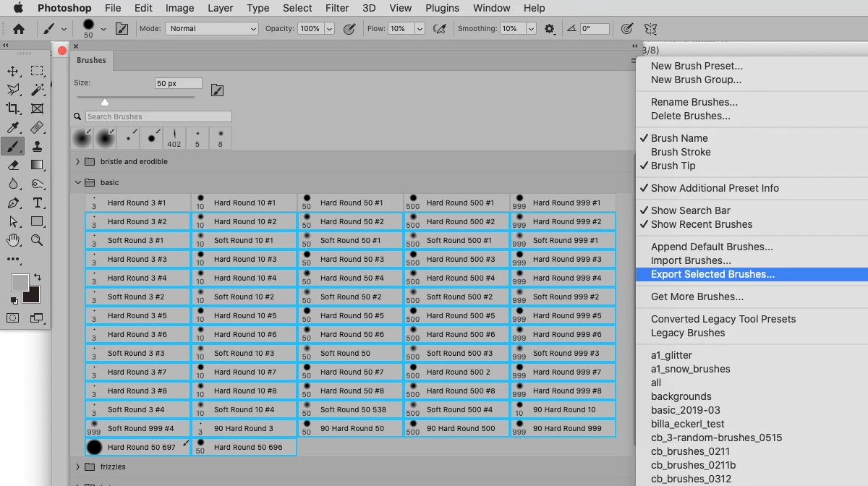Click the Home icon in options bar
This screenshot has width=868, height=486.
coord(19,29)
